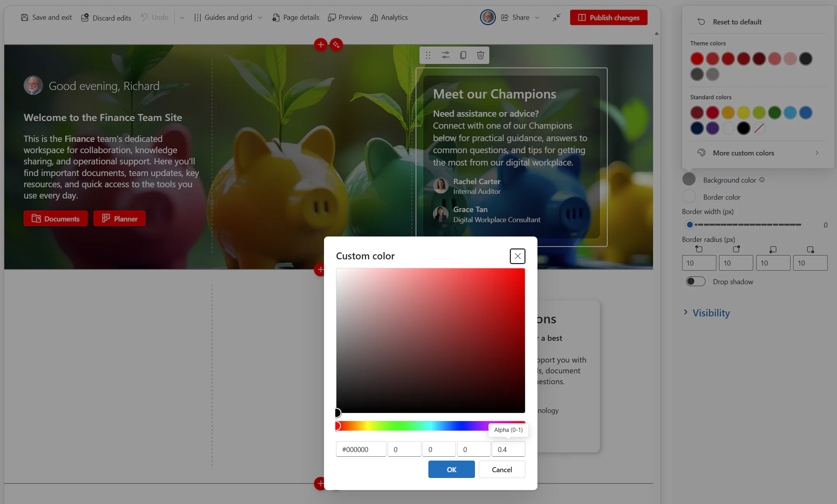Select the black standard color swatch
This screenshot has width=837, height=504.
[743, 128]
